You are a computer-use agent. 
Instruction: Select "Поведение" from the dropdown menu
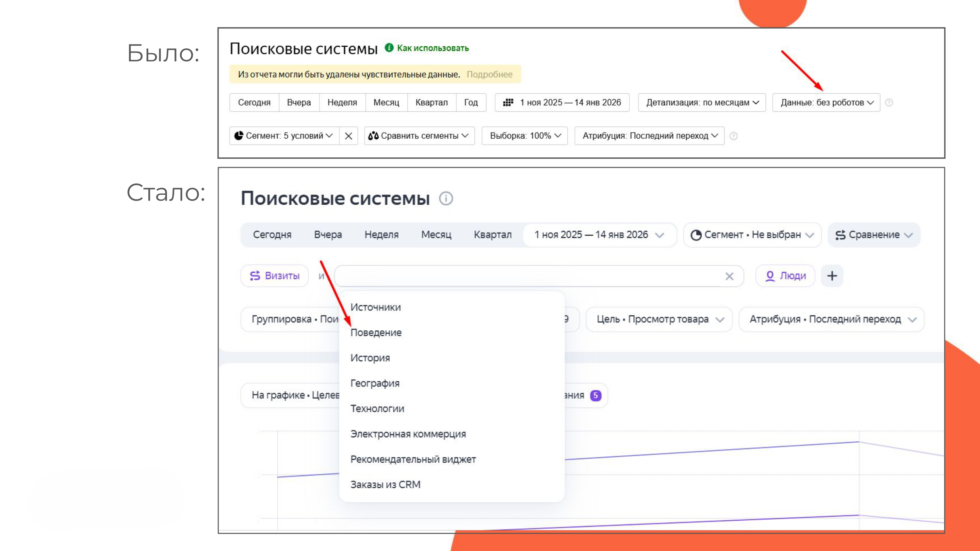click(x=376, y=332)
